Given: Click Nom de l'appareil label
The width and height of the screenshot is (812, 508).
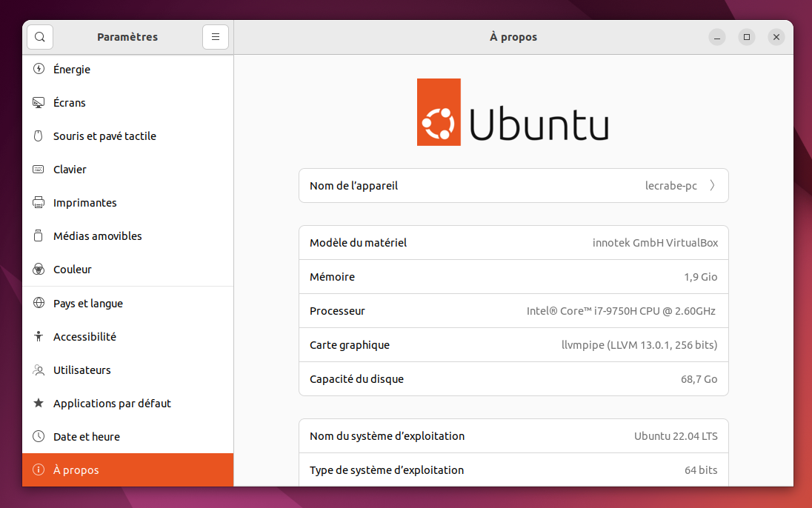Looking at the screenshot, I should [x=353, y=185].
